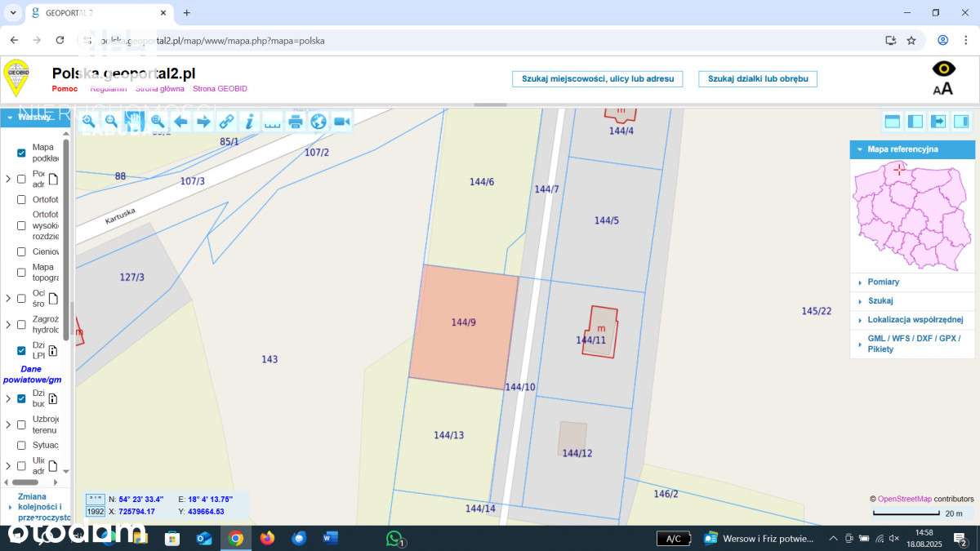Enable the Cieniowanie layer checkbox
This screenshot has height=551, width=980.
coord(22,251)
